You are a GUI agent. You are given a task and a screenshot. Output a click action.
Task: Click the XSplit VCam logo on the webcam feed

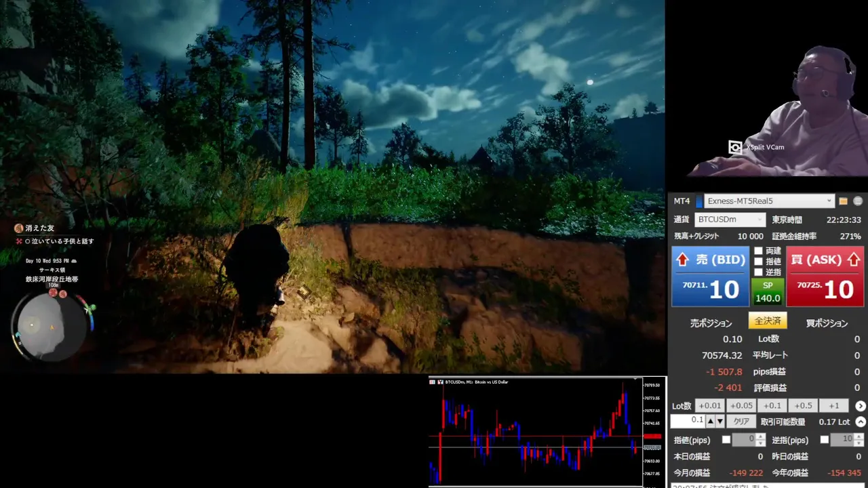[x=735, y=147]
